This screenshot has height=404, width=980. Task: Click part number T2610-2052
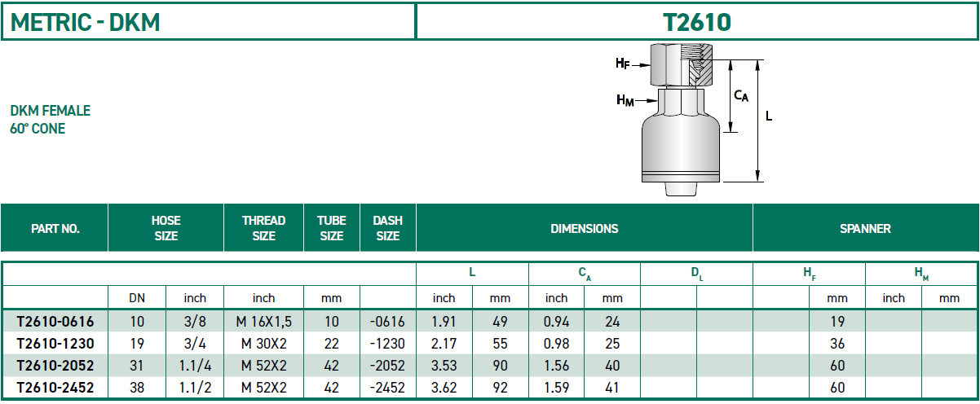(x=55, y=366)
